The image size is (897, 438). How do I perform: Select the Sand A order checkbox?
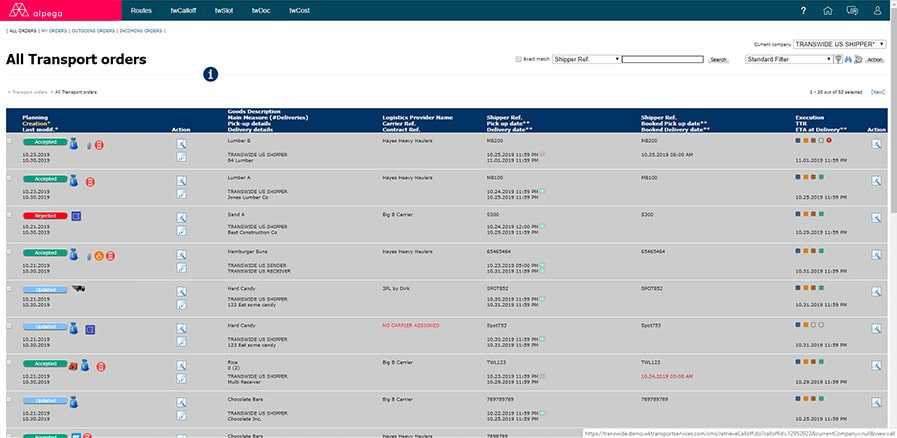pyautogui.click(x=9, y=214)
